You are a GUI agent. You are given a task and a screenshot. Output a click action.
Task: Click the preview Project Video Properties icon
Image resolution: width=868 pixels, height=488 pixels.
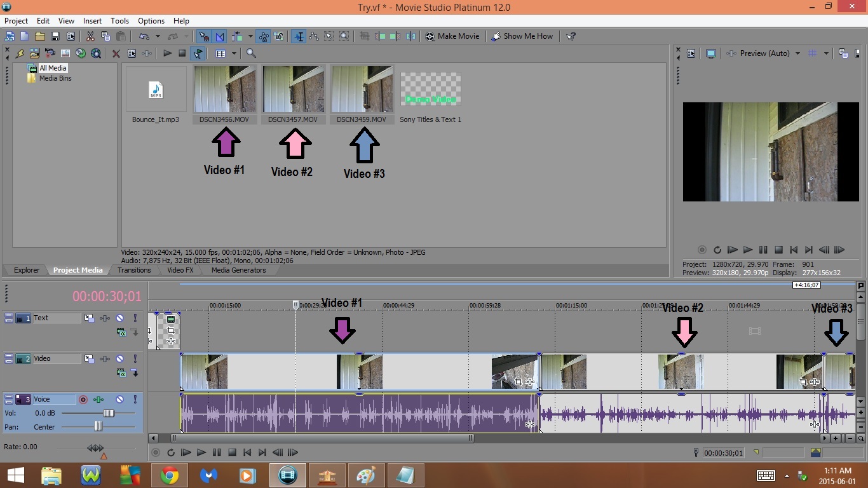coord(691,53)
